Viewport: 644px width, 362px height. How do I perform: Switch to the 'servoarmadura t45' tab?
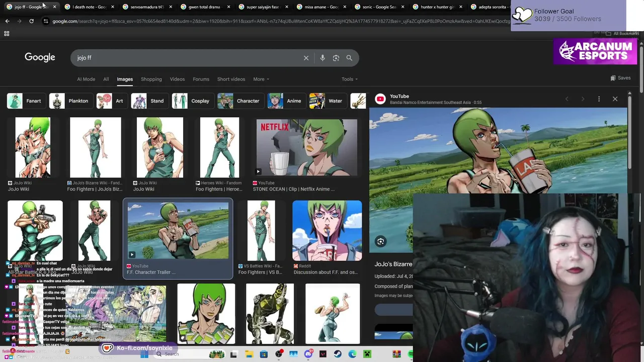(147, 7)
